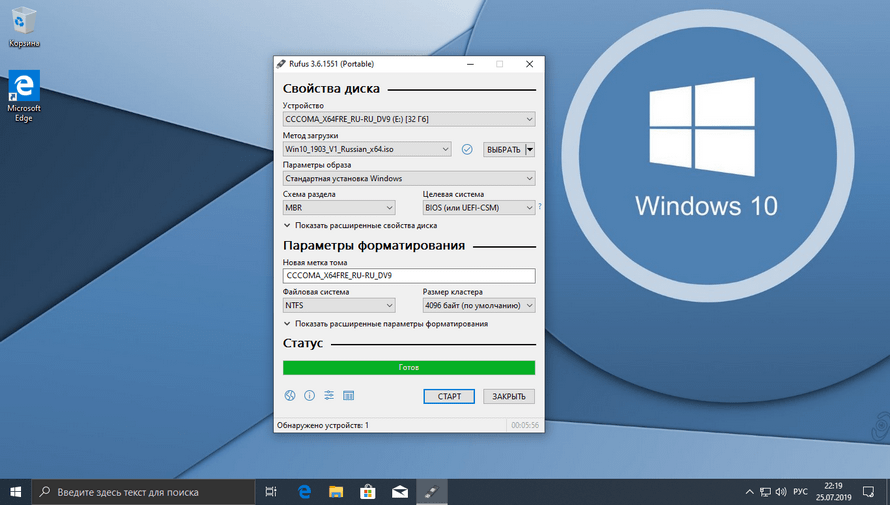The image size is (890, 505).
Task: Open the BIOS target system dropdown
Action: pyautogui.click(x=479, y=208)
